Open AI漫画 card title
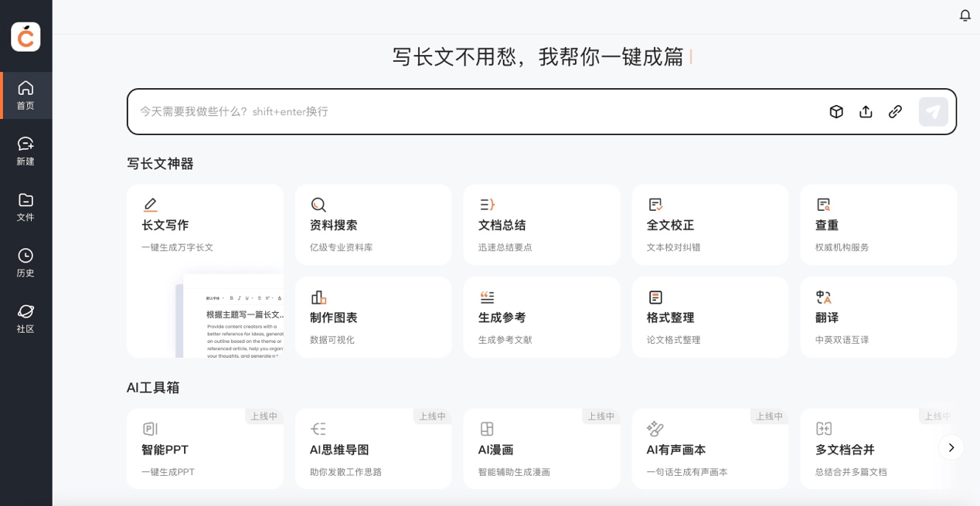 pyautogui.click(x=495, y=450)
